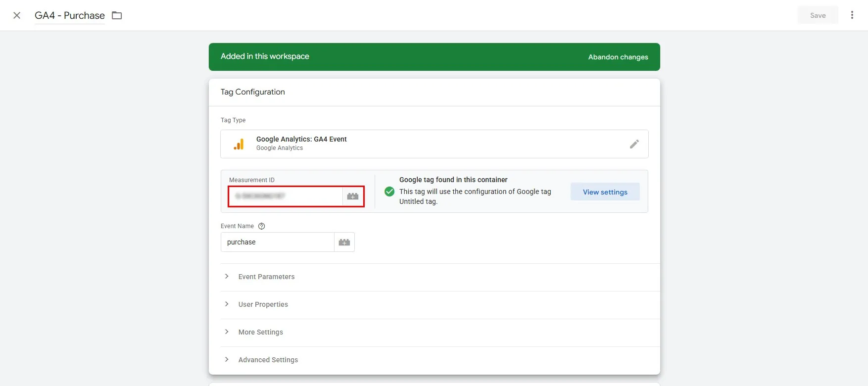Click the 'Tag Type' label
Viewport: 868px width, 386px height.
[233, 120]
